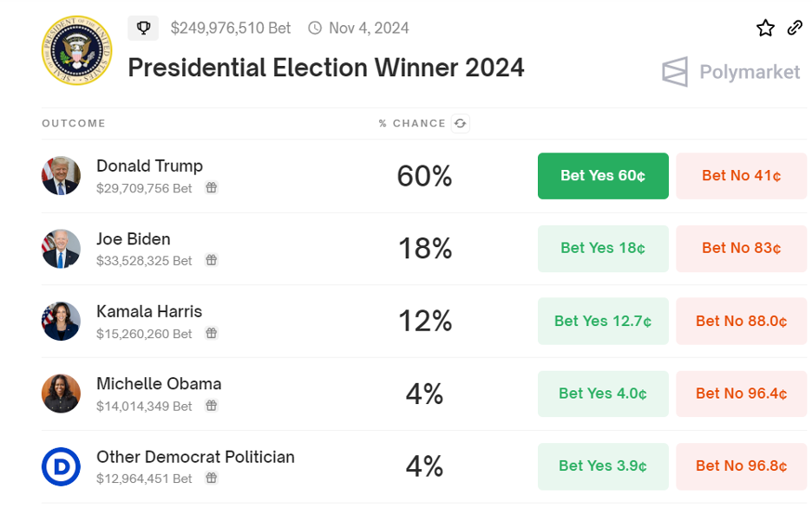Click gift icon under Michelle Obama
This screenshot has width=812, height=508.
click(x=212, y=406)
